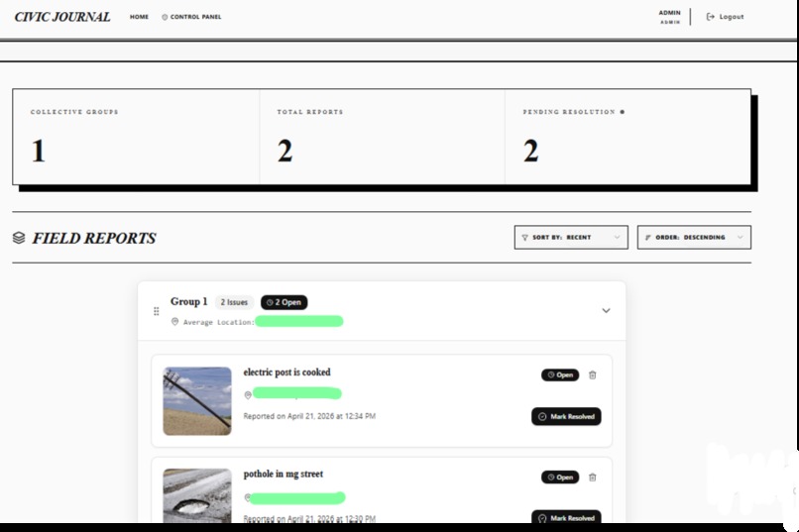
Task: Click the sort-order lines icon in Order
Action: click(x=648, y=237)
